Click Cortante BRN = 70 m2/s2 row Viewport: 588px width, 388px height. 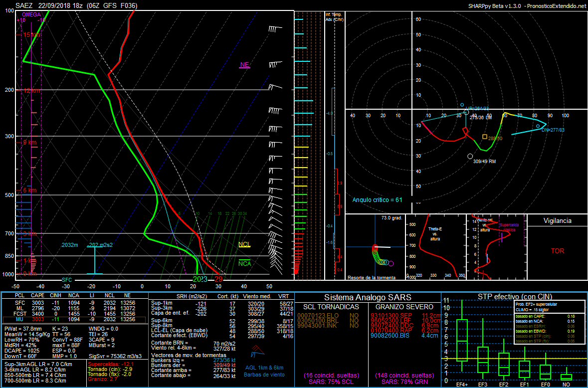[193, 343]
